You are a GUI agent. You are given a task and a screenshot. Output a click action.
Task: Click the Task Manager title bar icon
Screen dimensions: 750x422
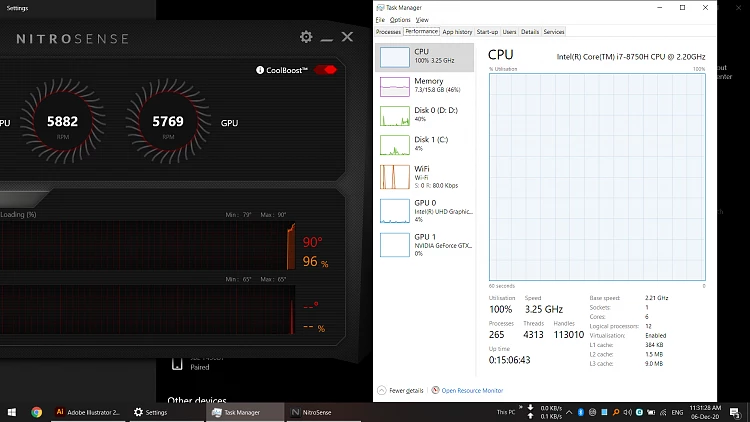pos(380,8)
